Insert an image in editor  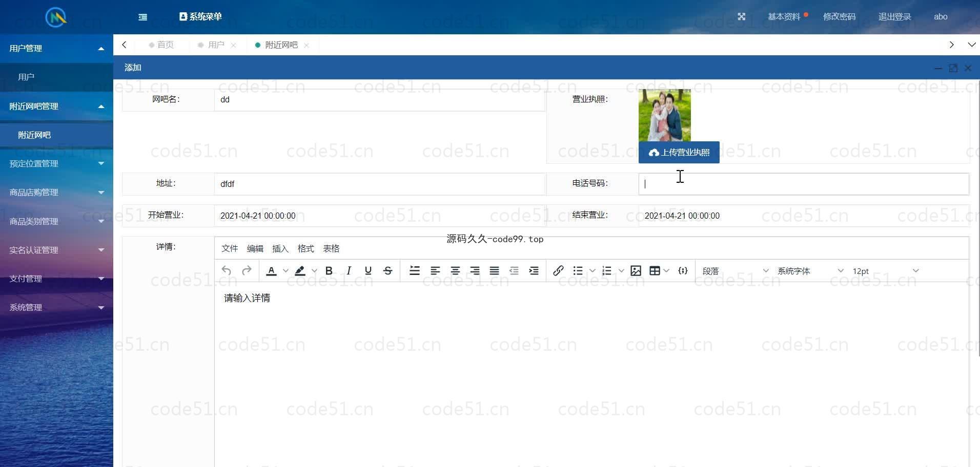coord(636,271)
